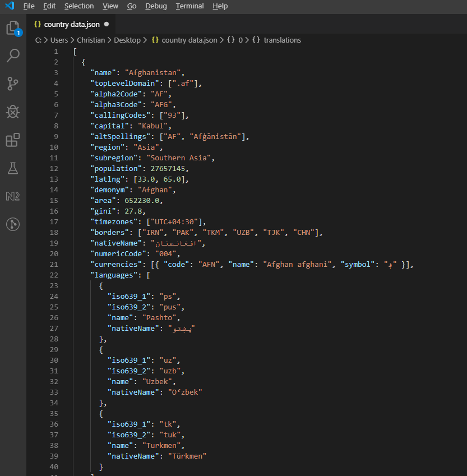Image resolution: width=467 pixels, height=476 pixels.
Task: Click the "tuk" iso639_2 value
Action: pyautogui.click(x=170, y=435)
